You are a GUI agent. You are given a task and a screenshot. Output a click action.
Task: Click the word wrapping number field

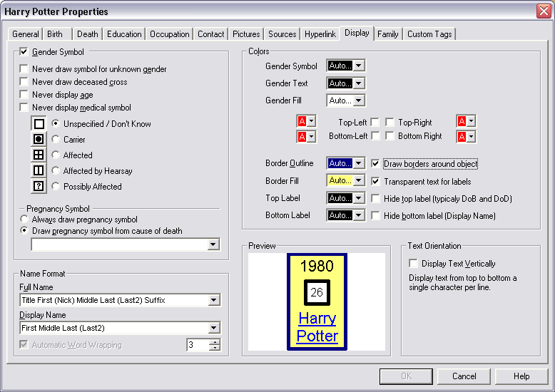coord(198,344)
